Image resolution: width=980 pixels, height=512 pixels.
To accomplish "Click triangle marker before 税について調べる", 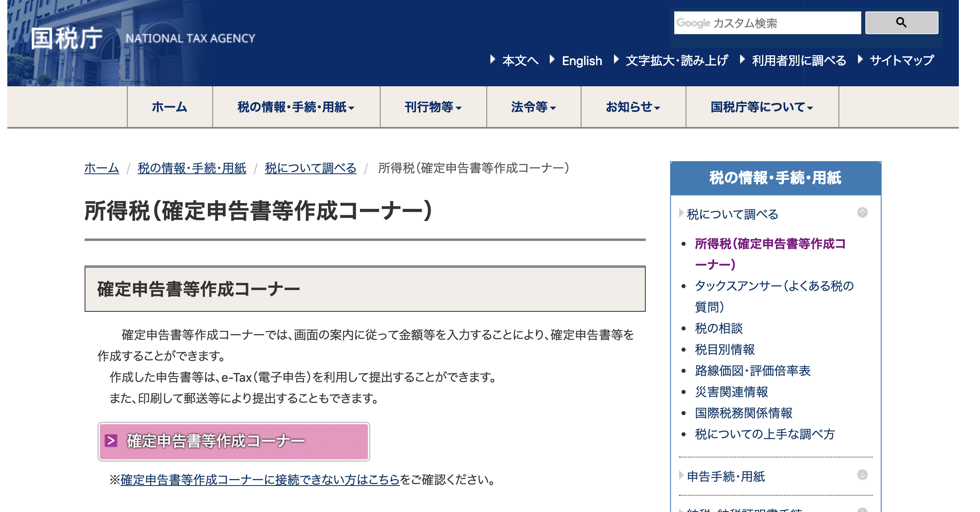I will pyautogui.click(x=681, y=213).
